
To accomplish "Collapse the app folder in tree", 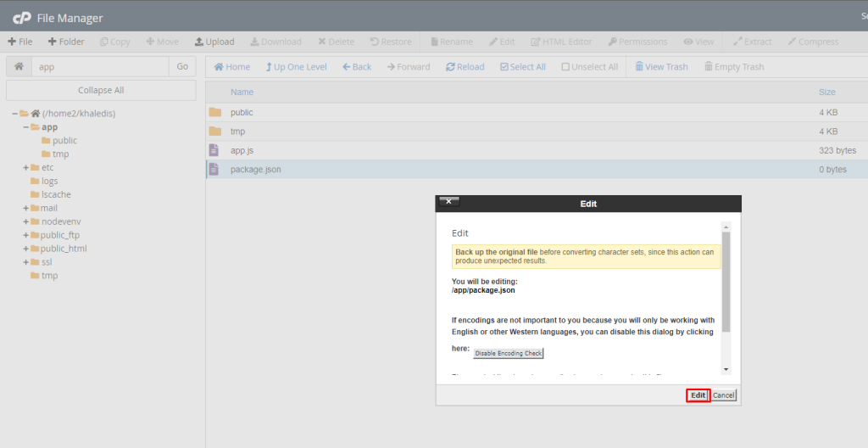I will [x=25, y=127].
